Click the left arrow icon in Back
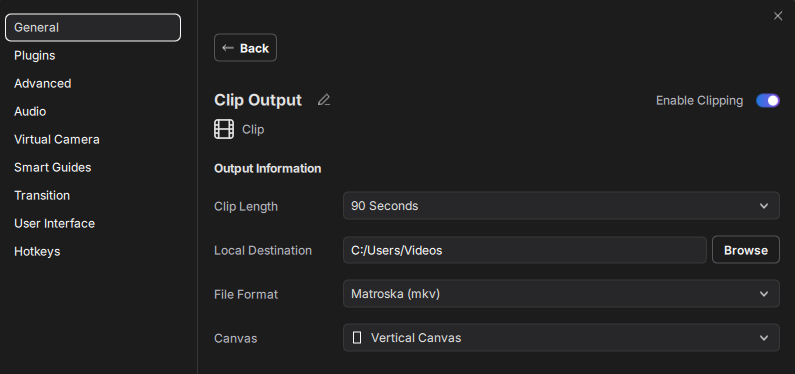 [228, 48]
